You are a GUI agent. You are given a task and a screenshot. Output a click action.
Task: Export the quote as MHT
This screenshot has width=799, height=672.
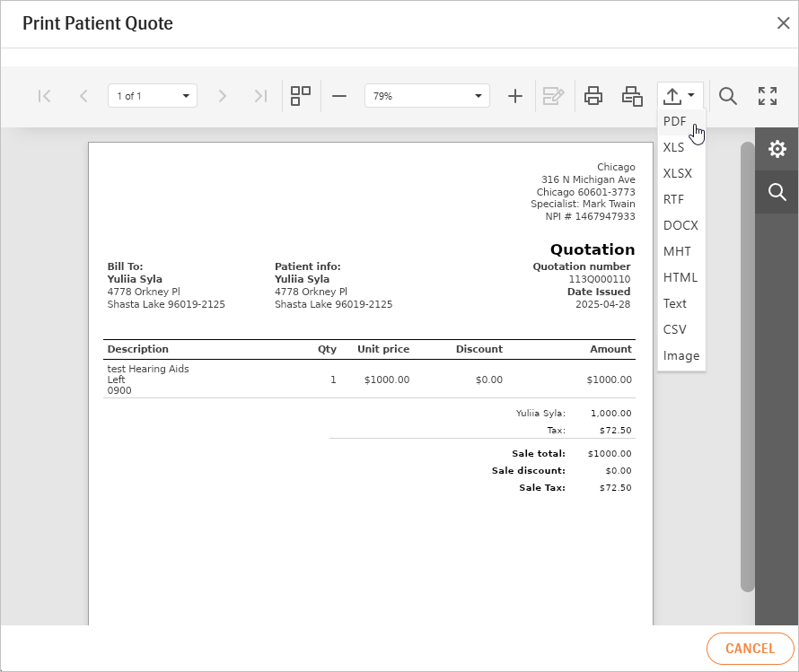coord(680,251)
